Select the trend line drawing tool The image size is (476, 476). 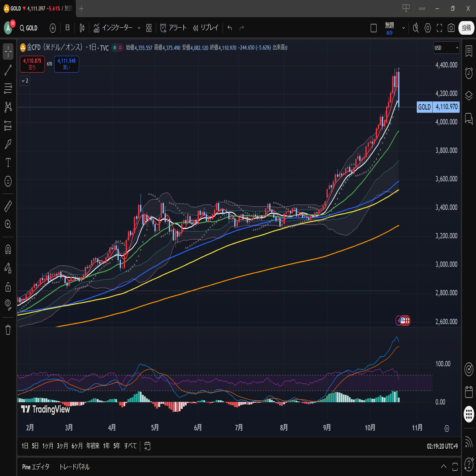click(8, 70)
